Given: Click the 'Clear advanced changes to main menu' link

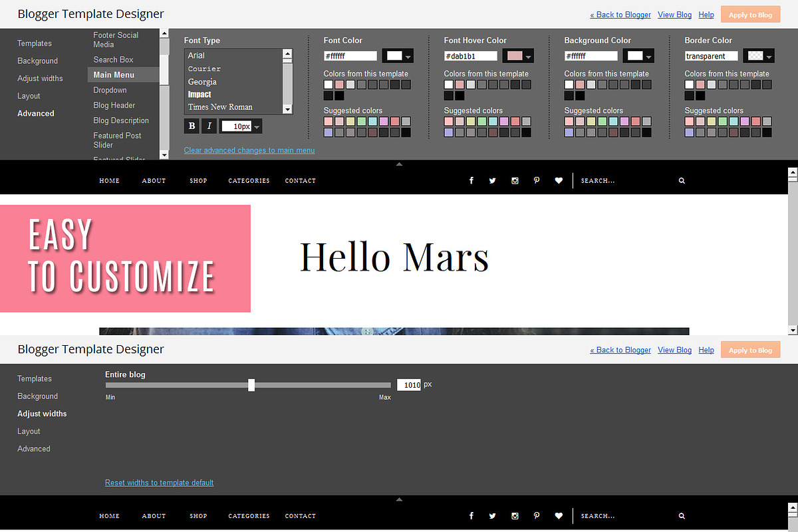Looking at the screenshot, I should [249, 150].
